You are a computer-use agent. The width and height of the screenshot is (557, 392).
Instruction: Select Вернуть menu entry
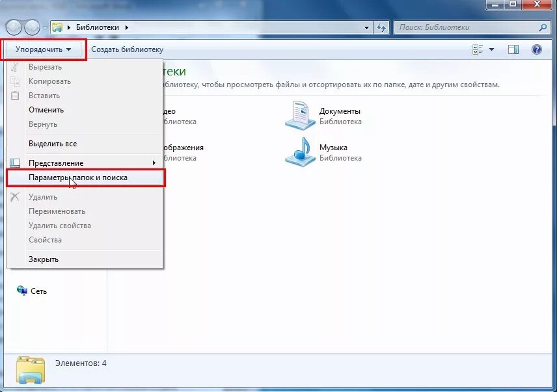pos(85,124)
